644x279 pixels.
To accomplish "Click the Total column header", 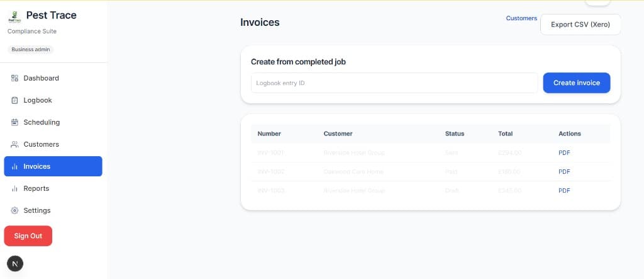I will coord(505,134).
